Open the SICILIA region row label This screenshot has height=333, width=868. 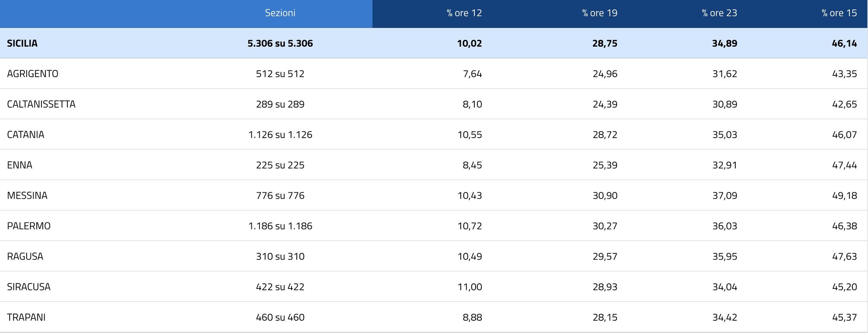pos(22,43)
